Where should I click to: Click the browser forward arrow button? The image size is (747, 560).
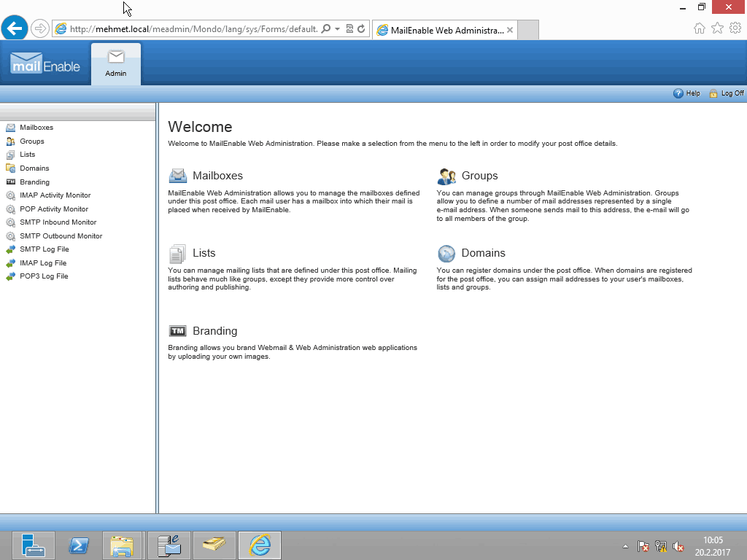(x=40, y=28)
